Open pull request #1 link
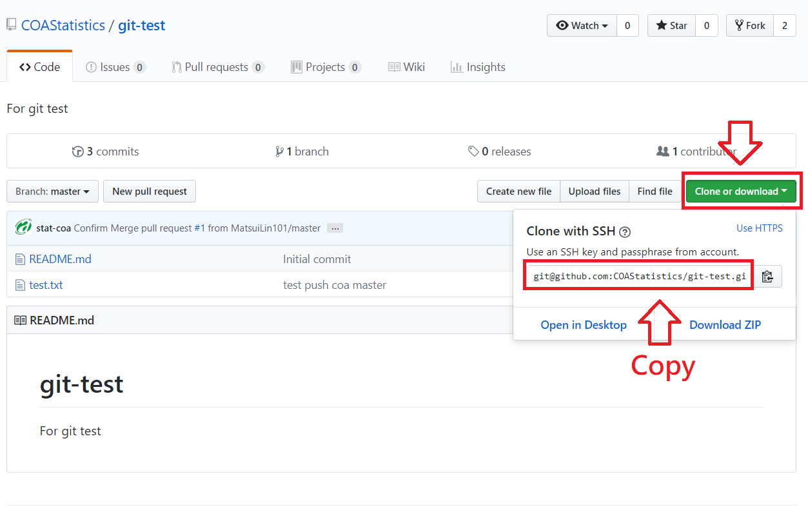The height and width of the screenshot is (532, 808). point(199,228)
